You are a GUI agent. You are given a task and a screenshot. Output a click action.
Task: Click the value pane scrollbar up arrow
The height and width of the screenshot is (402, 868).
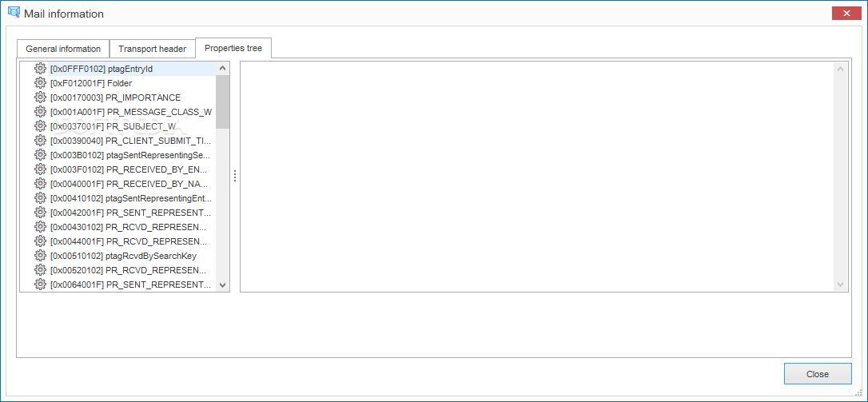pos(840,69)
